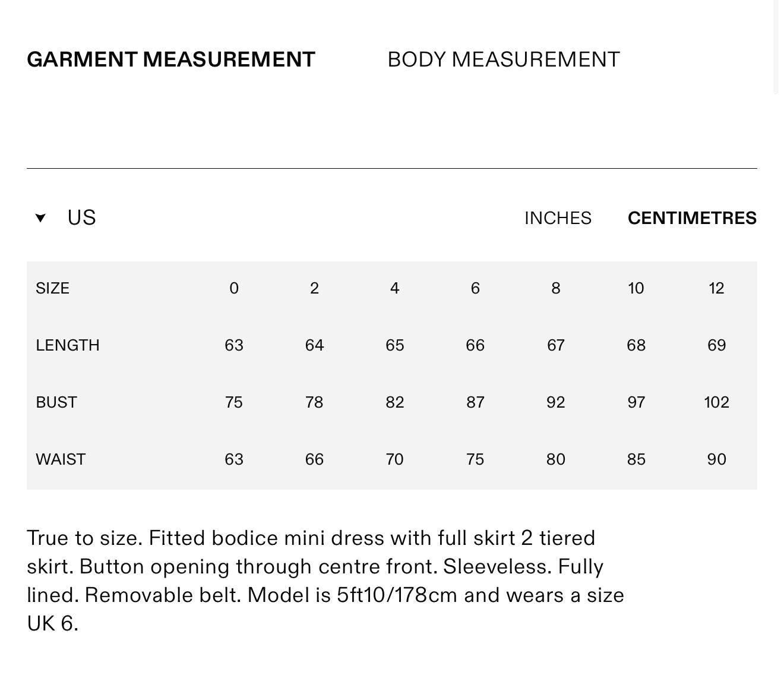Select the US size region label
784x700 pixels.
click(x=81, y=218)
